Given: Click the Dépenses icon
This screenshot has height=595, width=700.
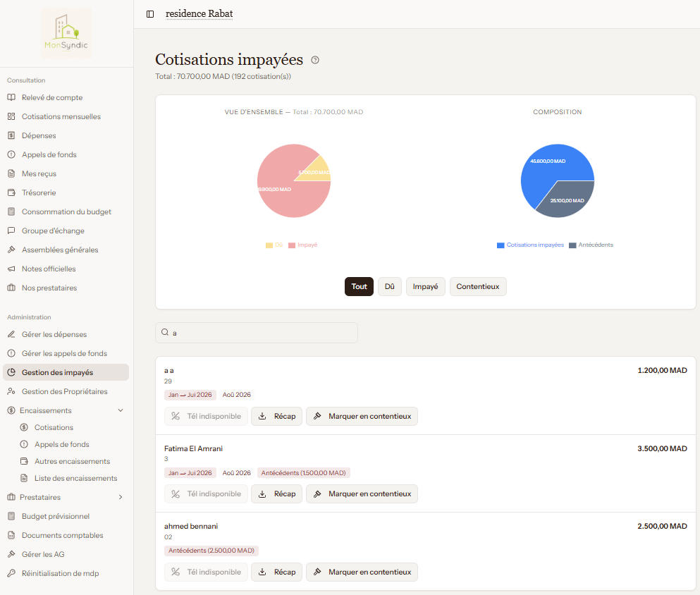Looking at the screenshot, I should pos(11,135).
